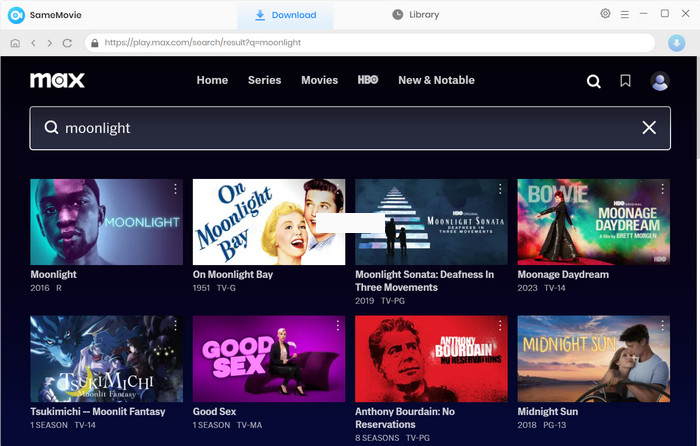Image resolution: width=700 pixels, height=446 pixels.
Task: Open New & Notable section
Action: (437, 80)
